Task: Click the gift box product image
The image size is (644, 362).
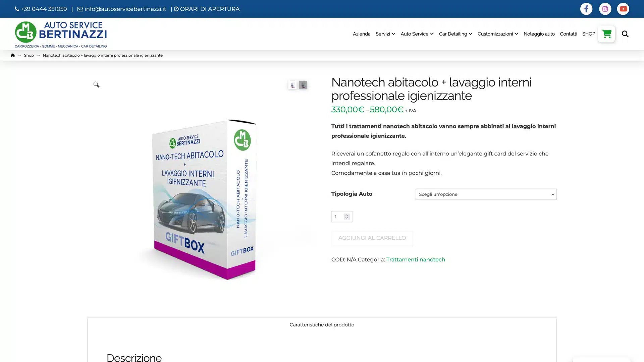Action: point(205,199)
